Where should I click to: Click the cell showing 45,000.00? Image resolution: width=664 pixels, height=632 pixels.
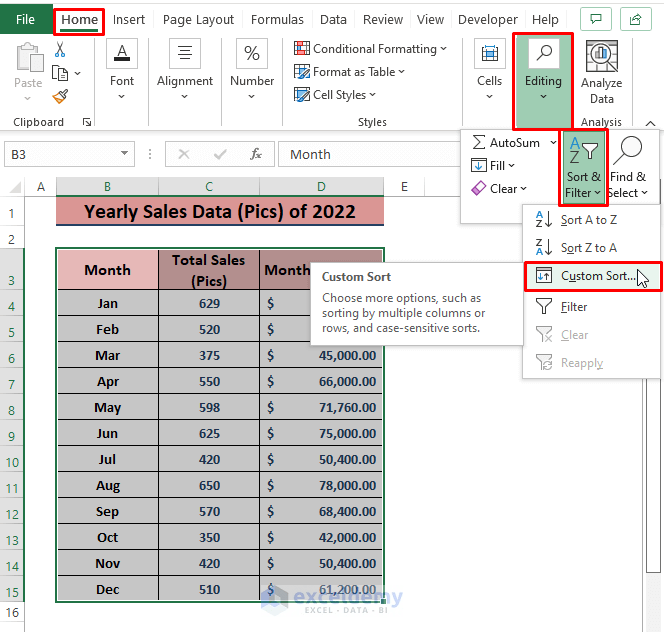(321, 355)
